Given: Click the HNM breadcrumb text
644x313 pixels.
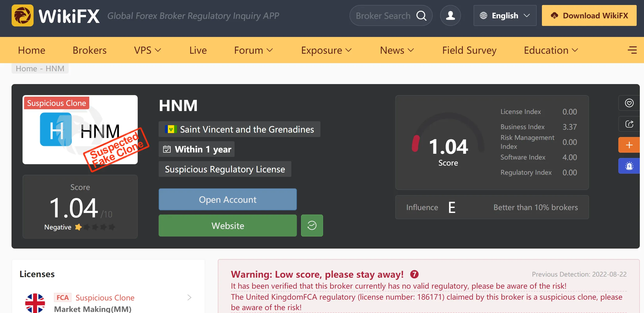Looking at the screenshot, I should click(55, 68).
